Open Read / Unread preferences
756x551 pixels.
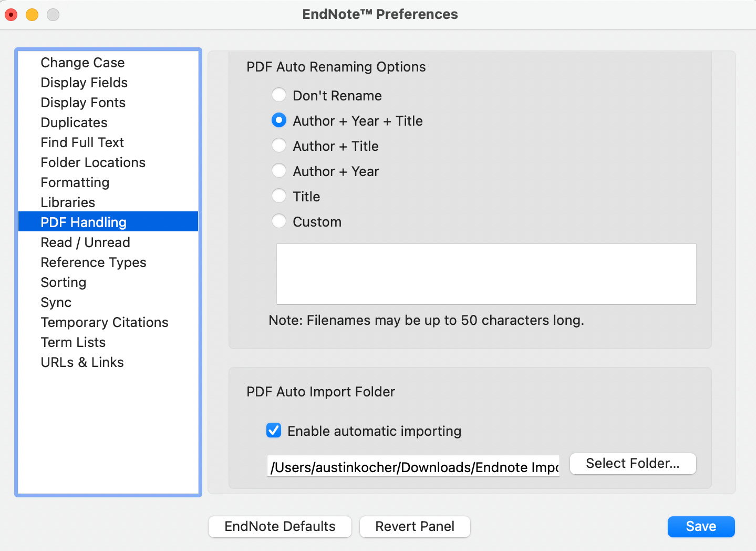point(108,242)
